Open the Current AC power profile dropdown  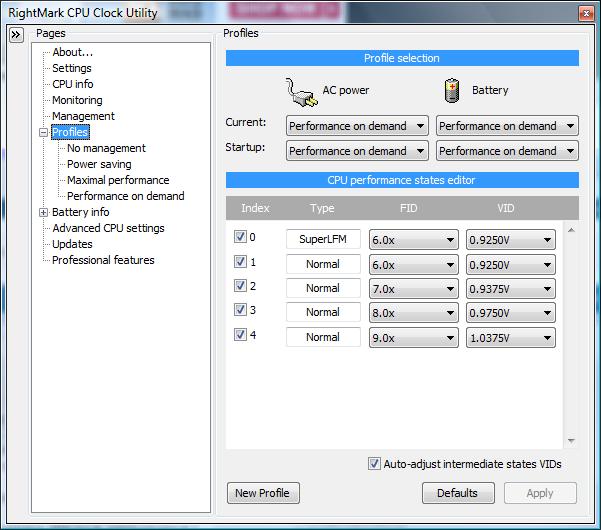(x=357, y=126)
